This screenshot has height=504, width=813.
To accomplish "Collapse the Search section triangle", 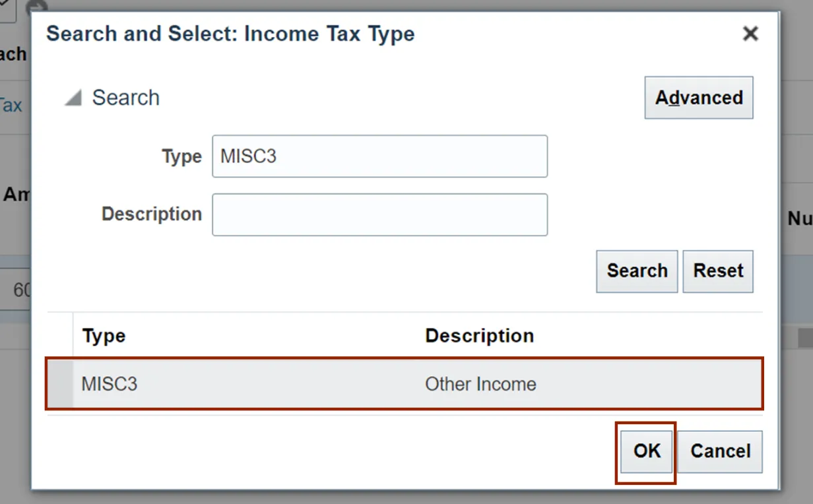I will coord(73,98).
